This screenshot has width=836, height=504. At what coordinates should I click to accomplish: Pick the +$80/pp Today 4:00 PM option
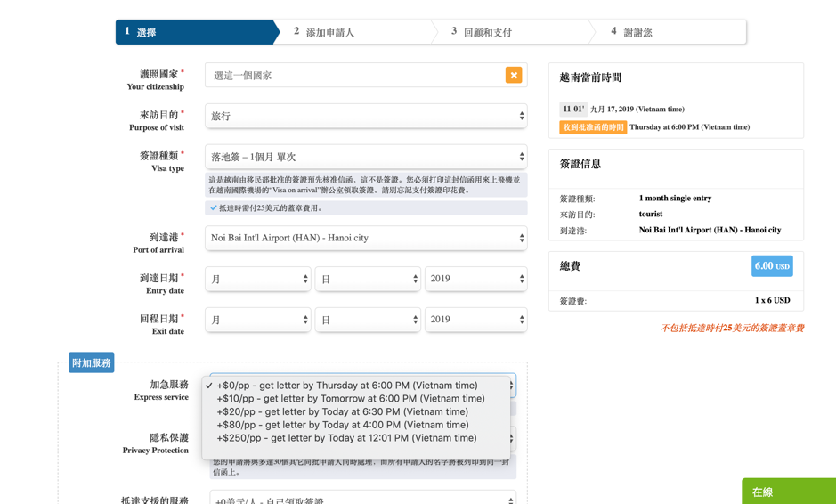(x=342, y=425)
